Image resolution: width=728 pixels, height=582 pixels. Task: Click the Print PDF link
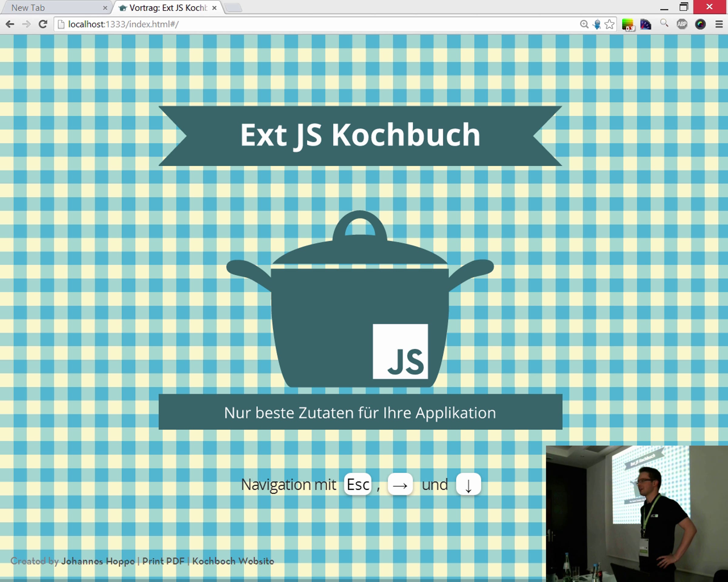[x=163, y=561]
